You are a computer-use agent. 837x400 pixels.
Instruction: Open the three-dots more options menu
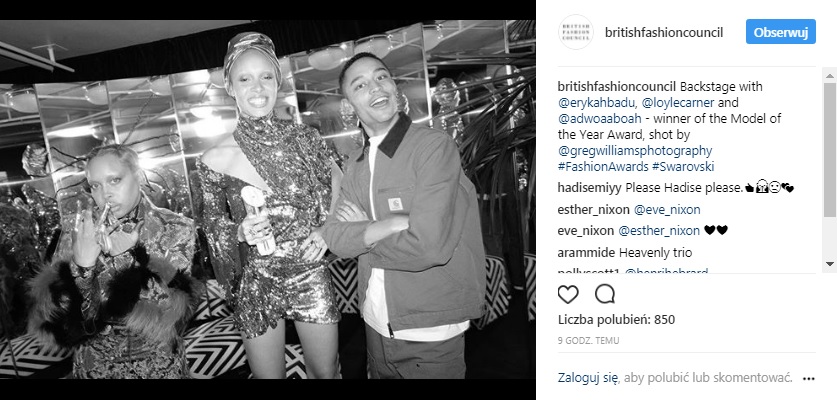(809, 379)
